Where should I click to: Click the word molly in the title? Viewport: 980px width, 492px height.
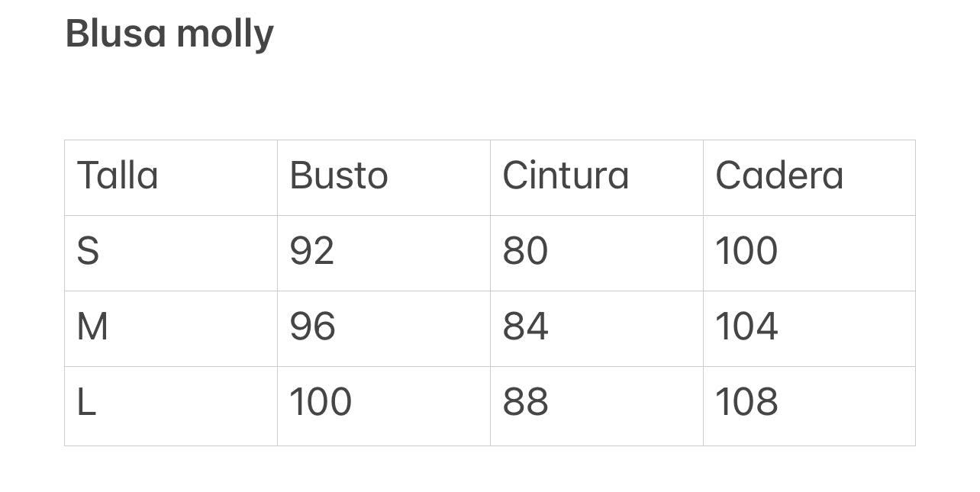pyautogui.click(x=224, y=35)
